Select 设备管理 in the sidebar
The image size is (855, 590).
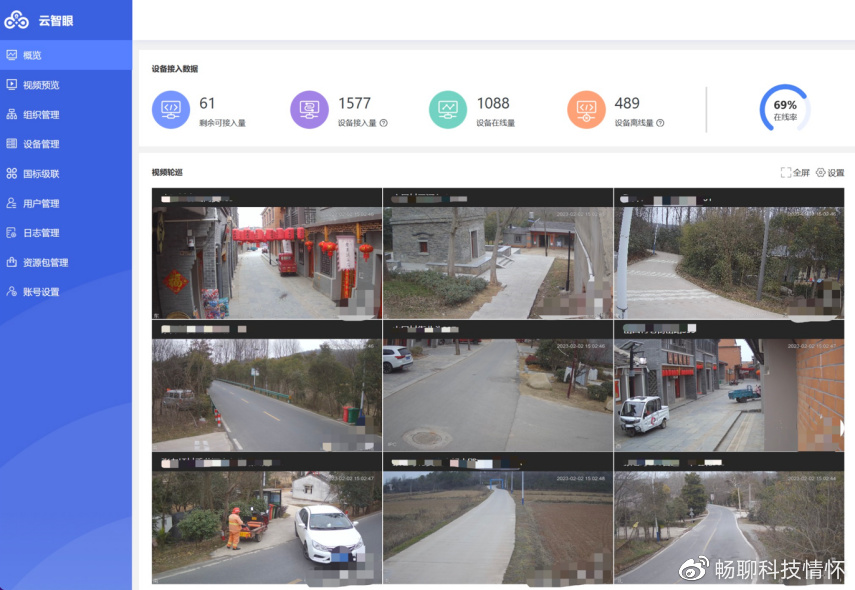point(65,144)
